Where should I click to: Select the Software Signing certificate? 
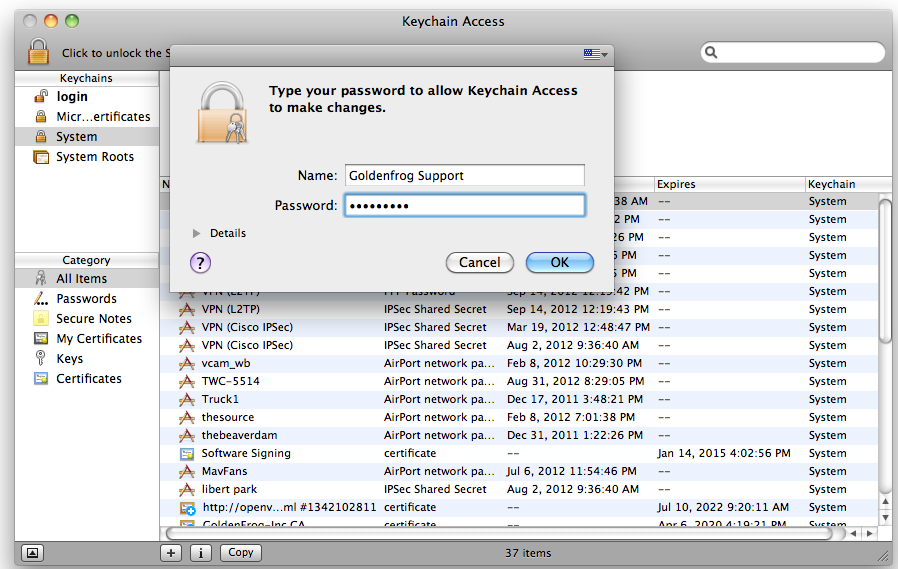pos(519,453)
